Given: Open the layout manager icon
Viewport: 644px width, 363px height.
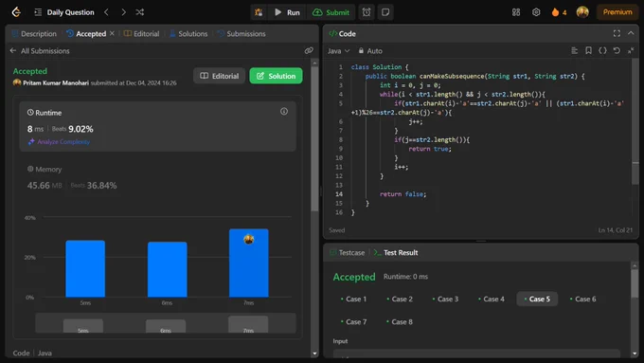Looking at the screenshot, I should pyautogui.click(x=516, y=12).
